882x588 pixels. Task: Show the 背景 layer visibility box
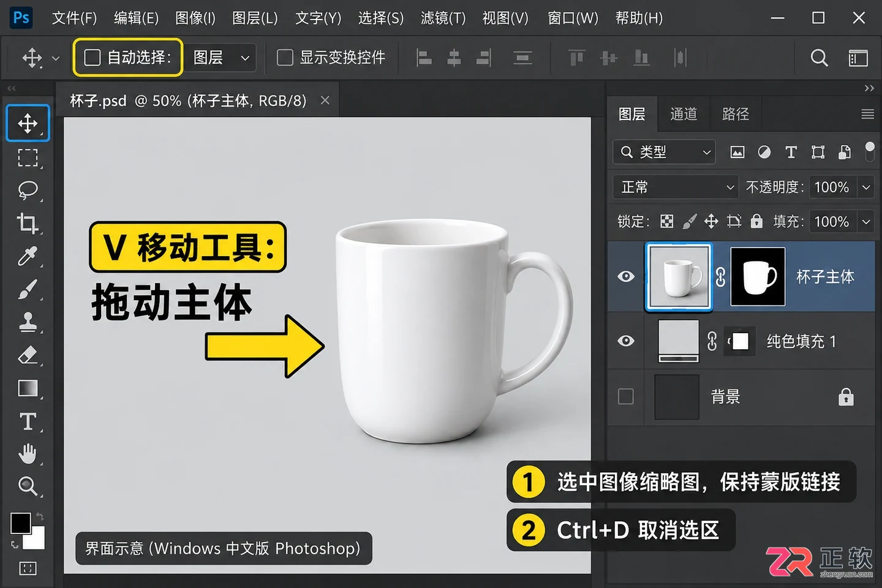click(x=626, y=396)
